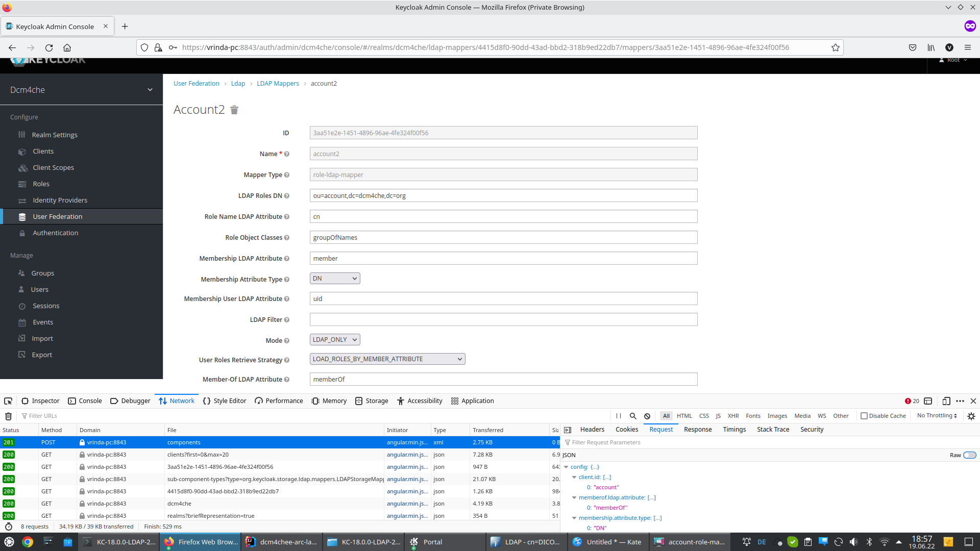Toggle responsive design mode in devtools
The image size is (980, 551).
(947, 401)
